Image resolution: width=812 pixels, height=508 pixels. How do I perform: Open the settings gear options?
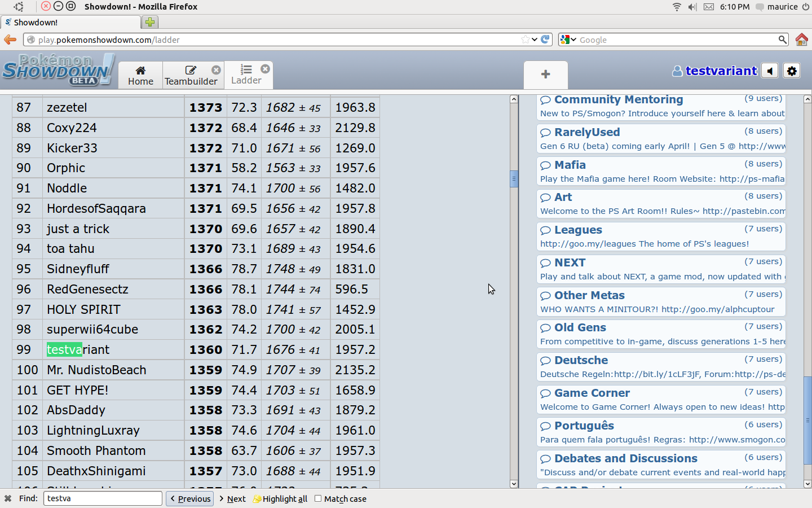pyautogui.click(x=792, y=71)
